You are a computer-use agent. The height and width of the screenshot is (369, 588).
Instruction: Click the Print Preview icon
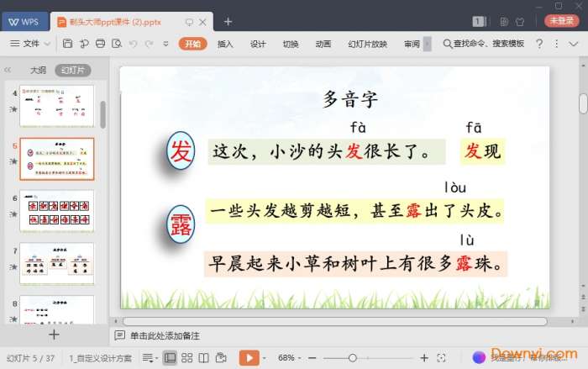(x=117, y=44)
